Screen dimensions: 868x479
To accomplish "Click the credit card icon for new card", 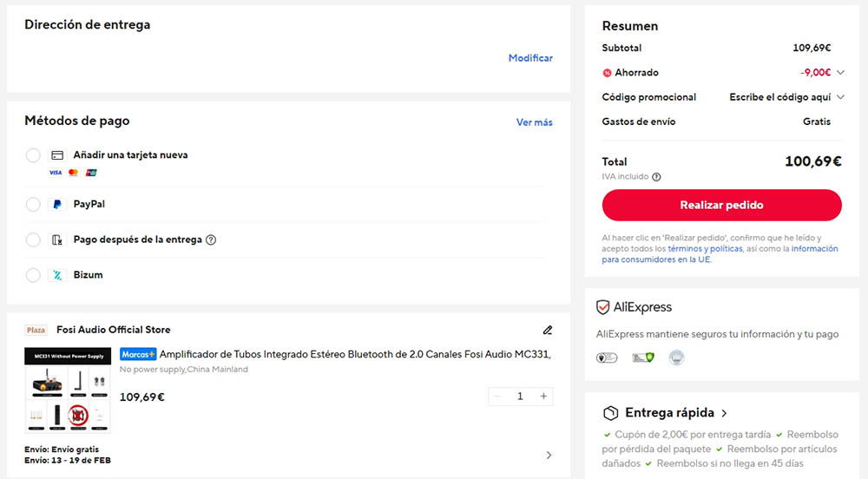I will coord(57,155).
